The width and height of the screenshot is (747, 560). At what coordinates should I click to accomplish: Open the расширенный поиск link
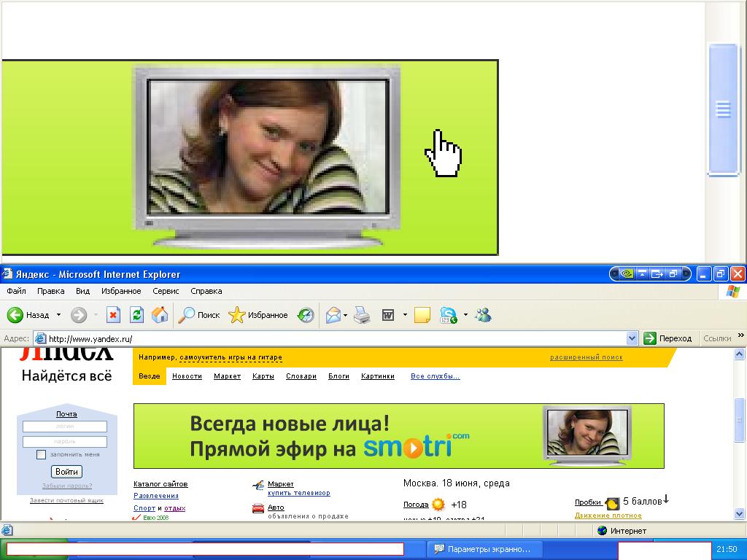(x=587, y=357)
